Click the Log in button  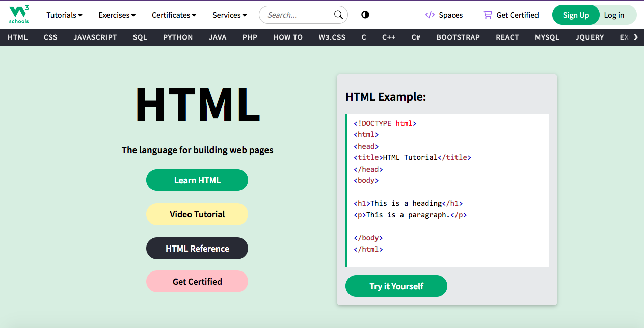pos(614,15)
